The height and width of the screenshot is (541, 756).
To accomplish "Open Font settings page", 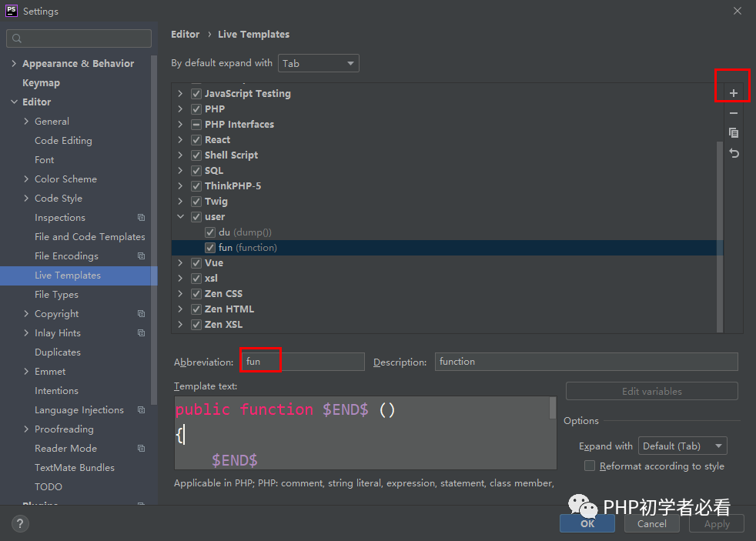I will coord(45,160).
